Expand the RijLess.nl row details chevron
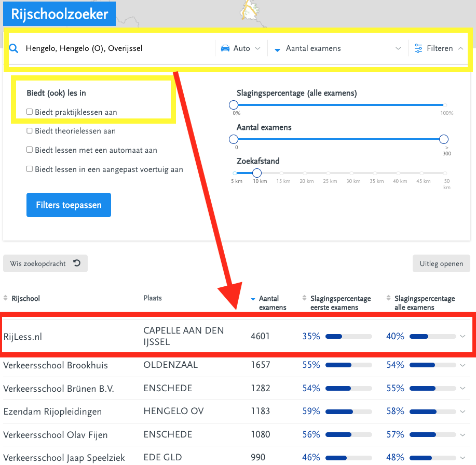The height and width of the screenshot is (465, 476). click(463, 336)
